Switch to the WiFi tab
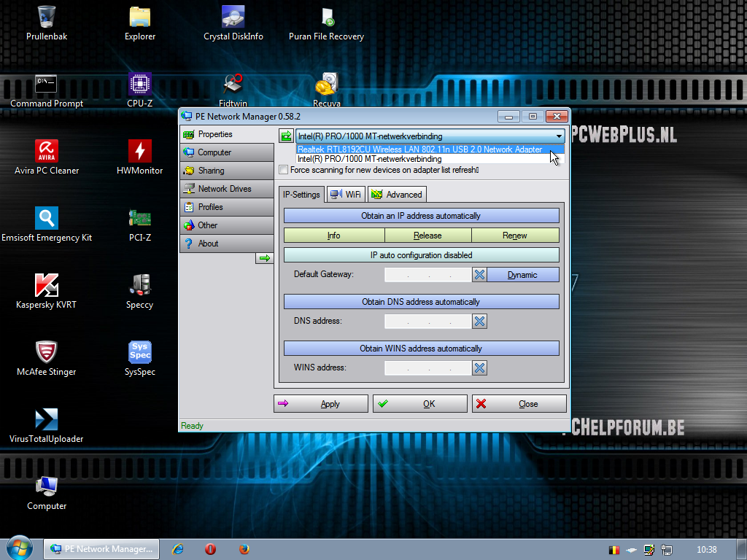The height and width of the screenshot is (560, 747). coord(347,194)
